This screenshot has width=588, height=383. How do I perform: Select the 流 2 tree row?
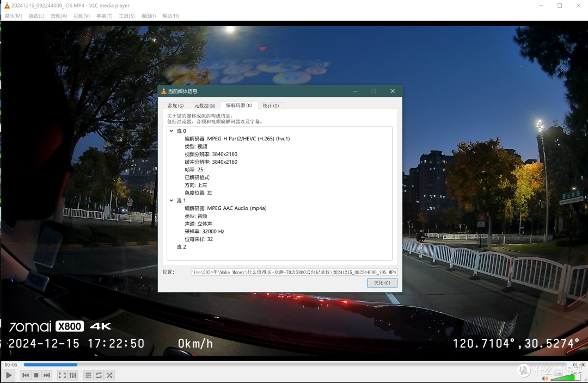(x=181, y=247)
